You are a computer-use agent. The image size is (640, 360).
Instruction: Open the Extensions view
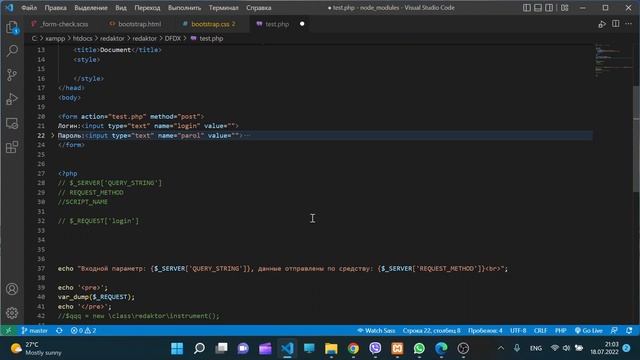click(x=12, y=147)
